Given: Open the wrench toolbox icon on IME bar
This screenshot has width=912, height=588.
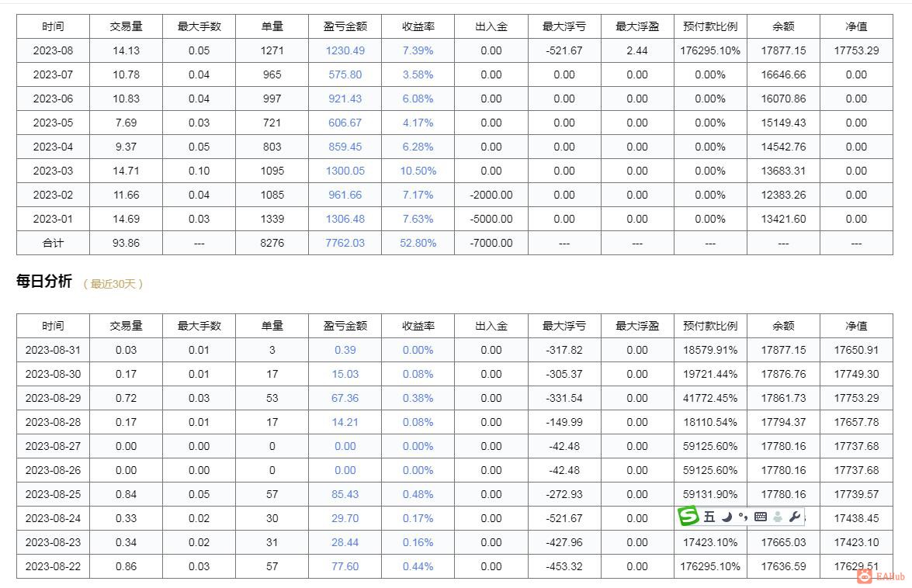Looking at the screenshot, I should coord(795,517).
